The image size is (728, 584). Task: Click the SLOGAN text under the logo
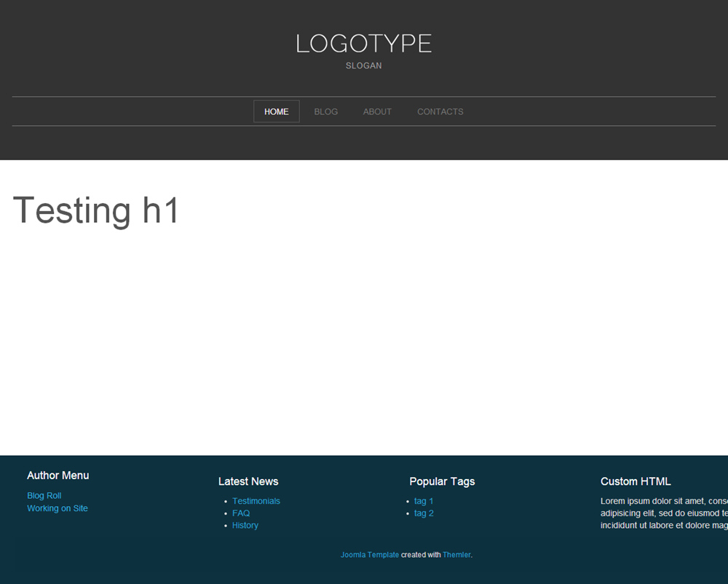pos(363,66)
